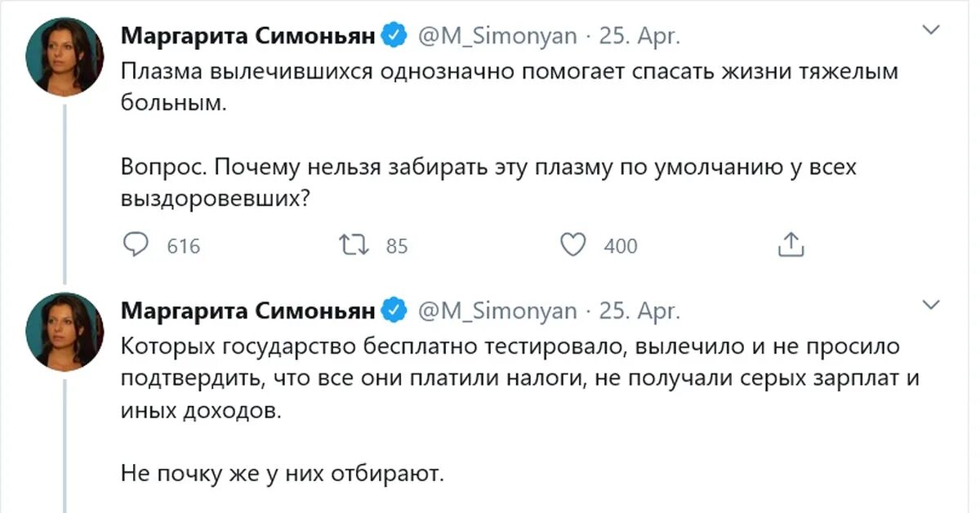The width and height of the screenshot is (980, 513).
Task: Click the share upload icon
Action: (x=791, y=245)
